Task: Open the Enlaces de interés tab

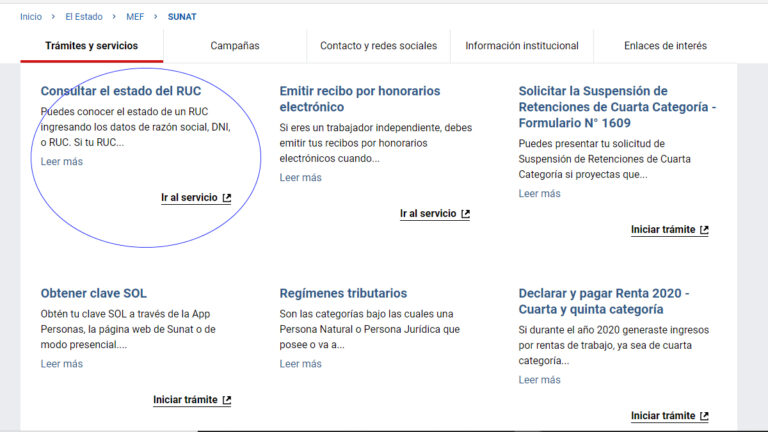Action: 665,46
